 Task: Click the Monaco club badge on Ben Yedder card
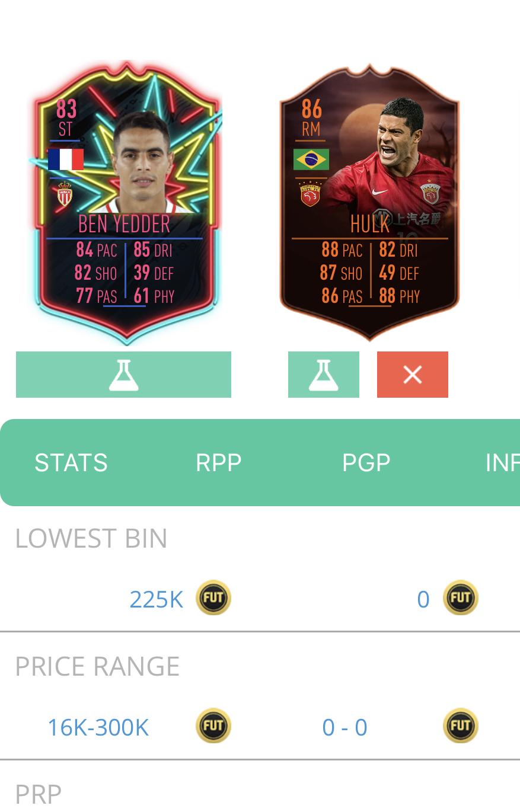[x=65, y=194]
